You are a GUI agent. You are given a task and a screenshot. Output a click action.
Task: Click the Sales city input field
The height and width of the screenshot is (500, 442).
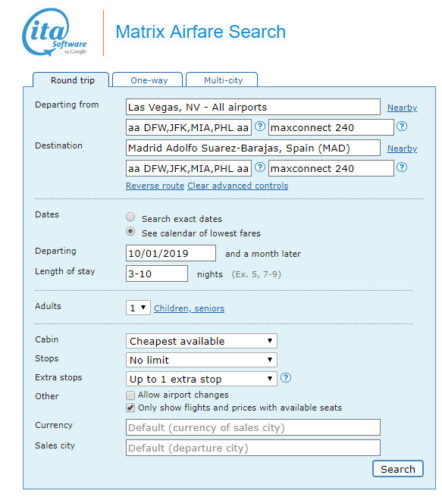[x=253, y=448]
